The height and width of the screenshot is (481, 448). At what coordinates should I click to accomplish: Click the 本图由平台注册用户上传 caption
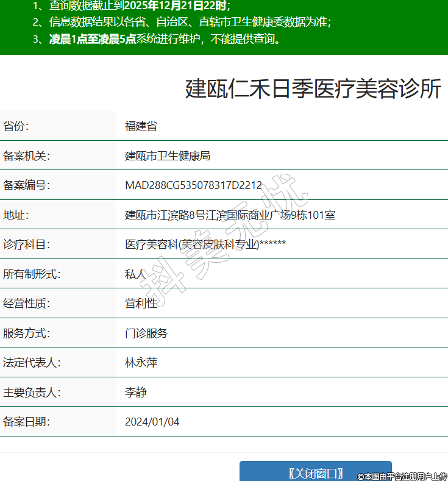point(402,476)
